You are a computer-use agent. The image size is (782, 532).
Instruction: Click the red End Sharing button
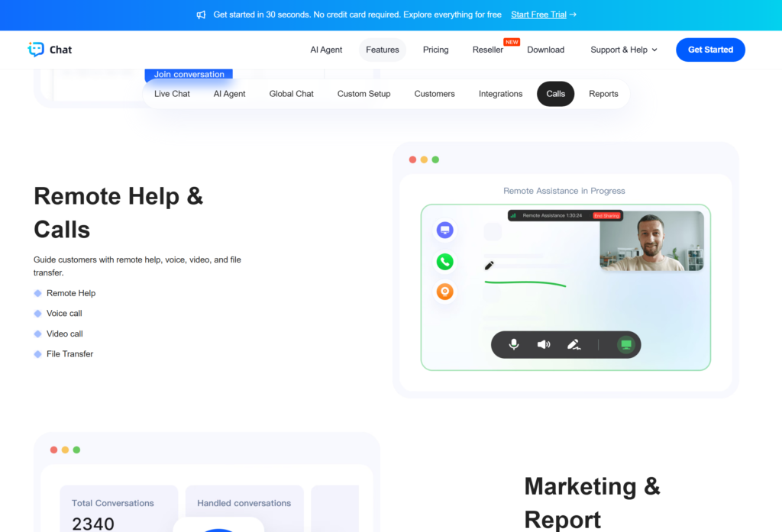(606, 216)
